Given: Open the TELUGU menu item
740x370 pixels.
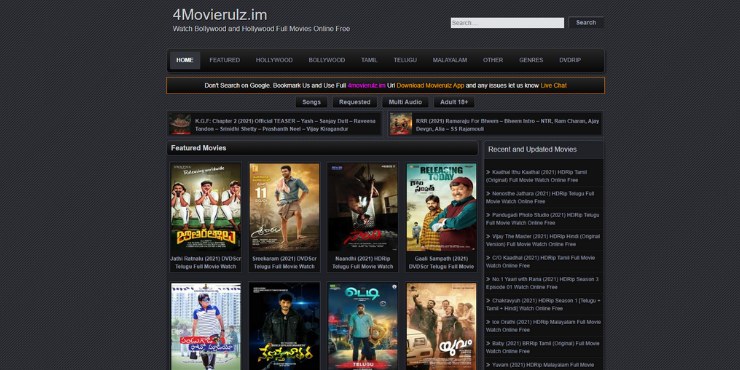Looking at the screenshot, I should 405,60.
